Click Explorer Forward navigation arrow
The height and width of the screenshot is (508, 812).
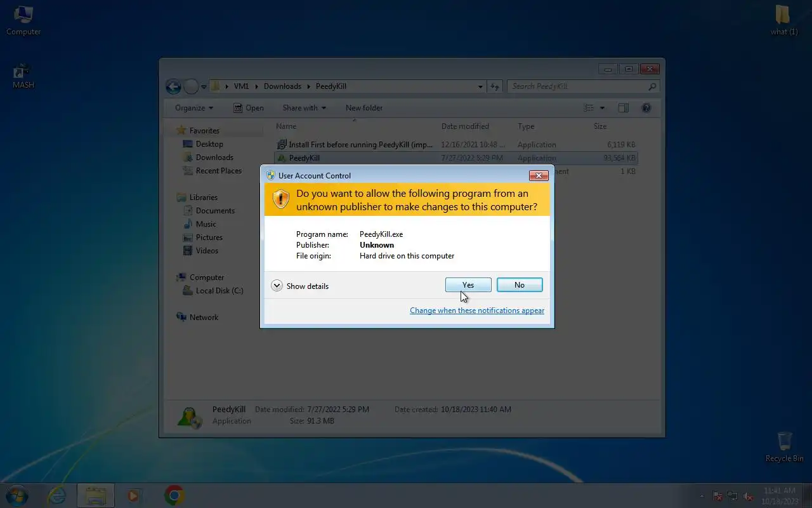tap(191, 86)
